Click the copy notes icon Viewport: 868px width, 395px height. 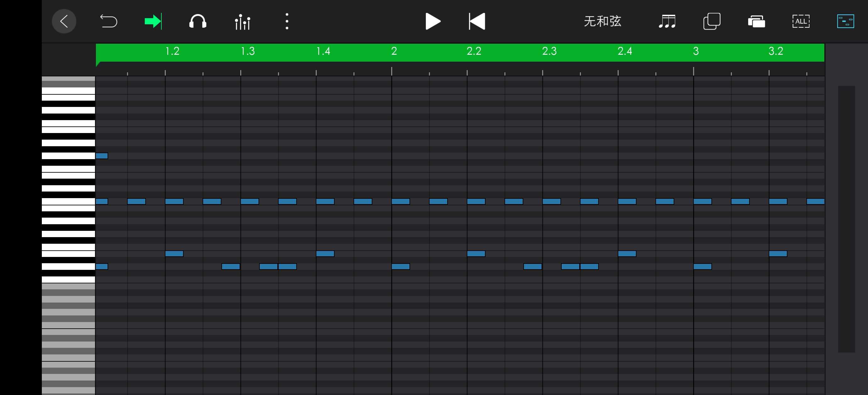712,22
